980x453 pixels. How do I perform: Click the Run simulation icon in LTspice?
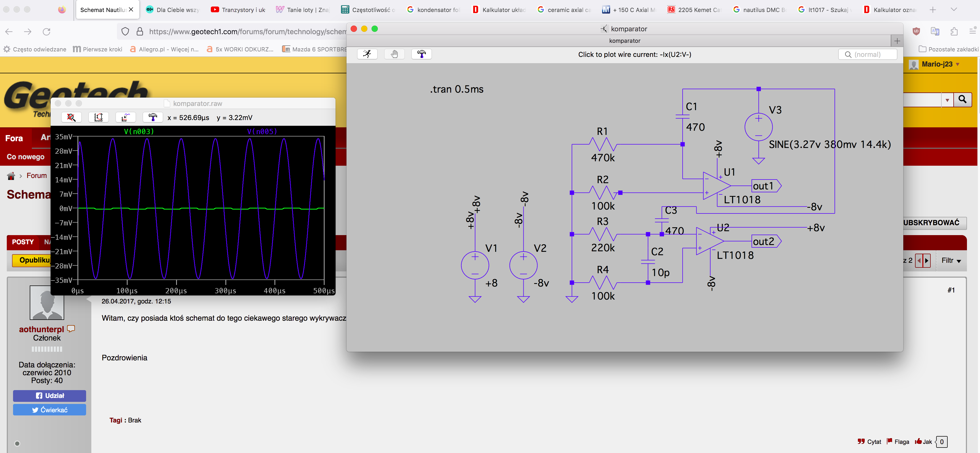[x=367, y=54]
